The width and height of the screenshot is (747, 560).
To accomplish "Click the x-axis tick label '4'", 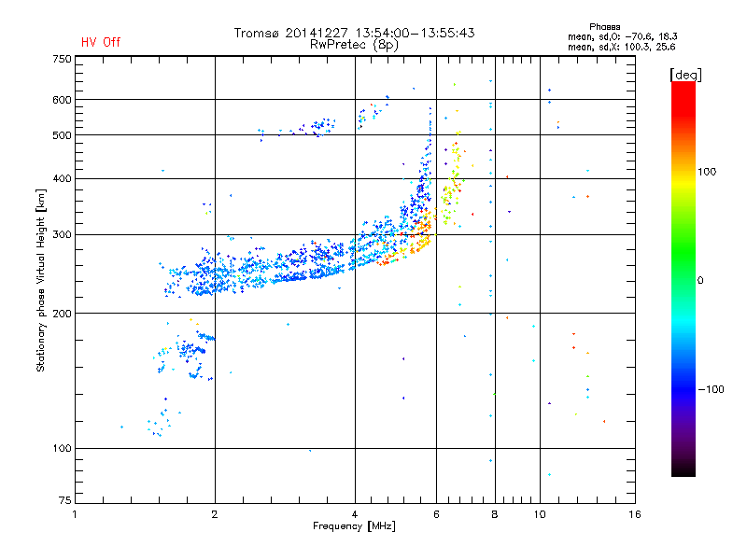I will [355, 514].
